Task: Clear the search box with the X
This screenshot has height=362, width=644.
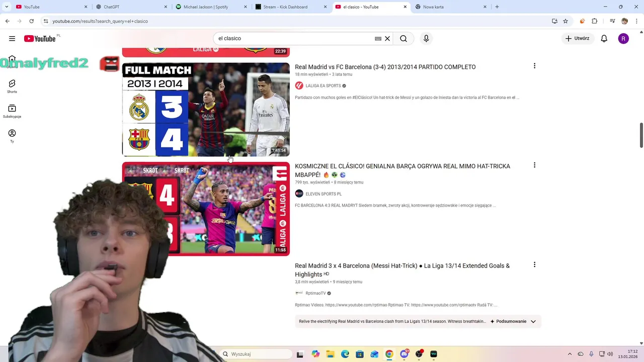Action: (x=387, y=39)
